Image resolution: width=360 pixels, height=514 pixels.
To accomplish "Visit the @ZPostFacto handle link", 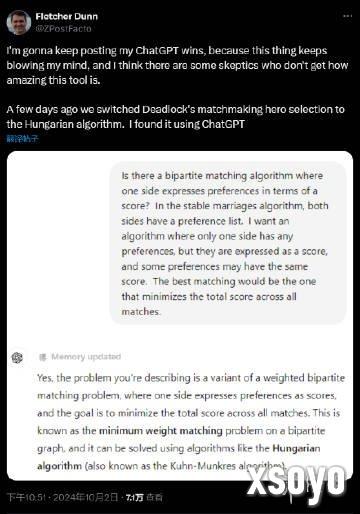I will click(63, 29).
